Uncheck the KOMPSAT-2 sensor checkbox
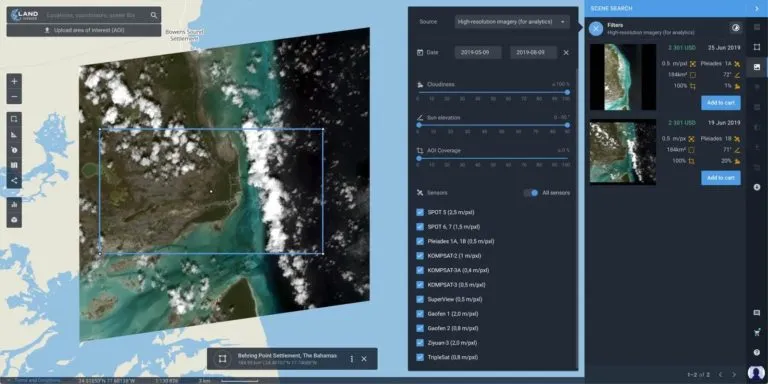This screenshot has height=384, width=768. click(x=420, y=256)
